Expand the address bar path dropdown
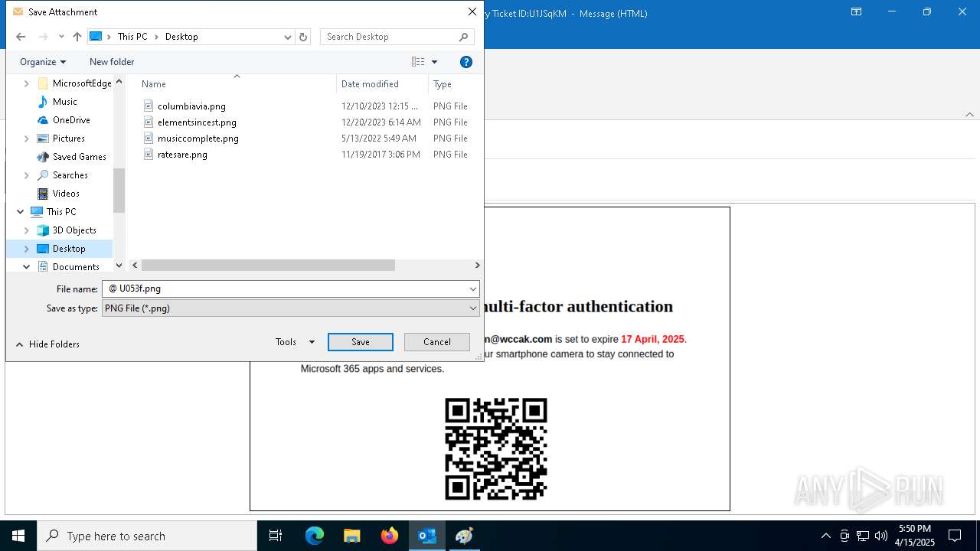 click(288, 37)
